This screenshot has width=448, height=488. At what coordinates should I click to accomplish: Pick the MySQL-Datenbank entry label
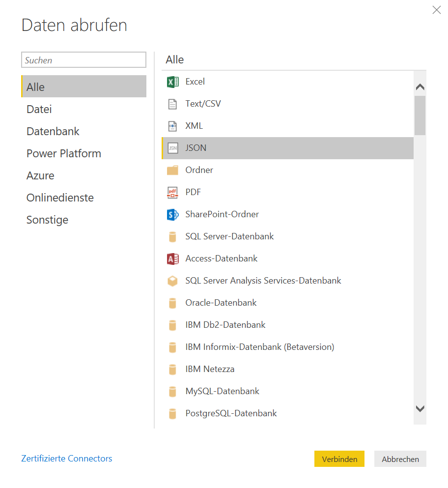coord(222,391)
